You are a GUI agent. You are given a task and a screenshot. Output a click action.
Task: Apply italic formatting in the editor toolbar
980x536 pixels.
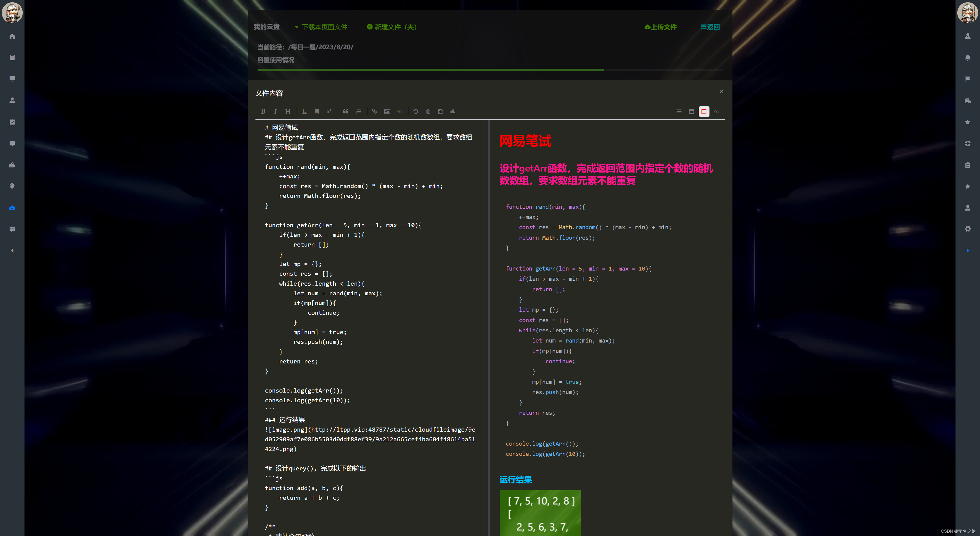click(275, 112)
